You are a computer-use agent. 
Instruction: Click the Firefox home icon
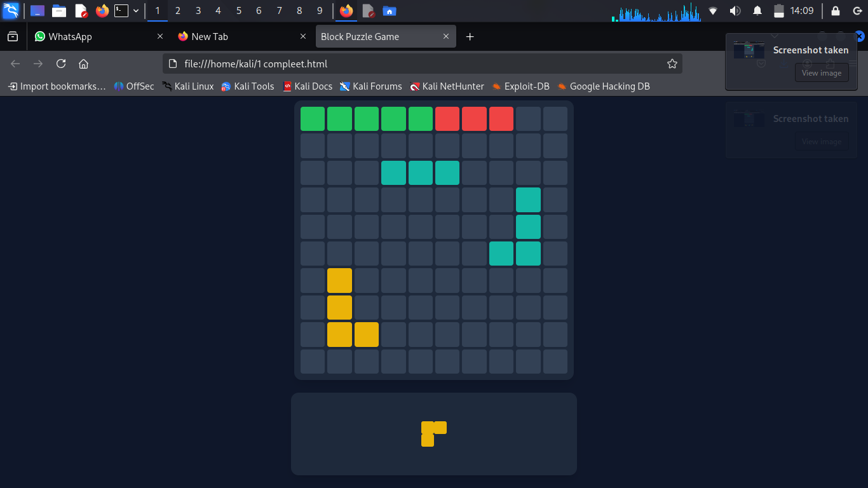83,64
